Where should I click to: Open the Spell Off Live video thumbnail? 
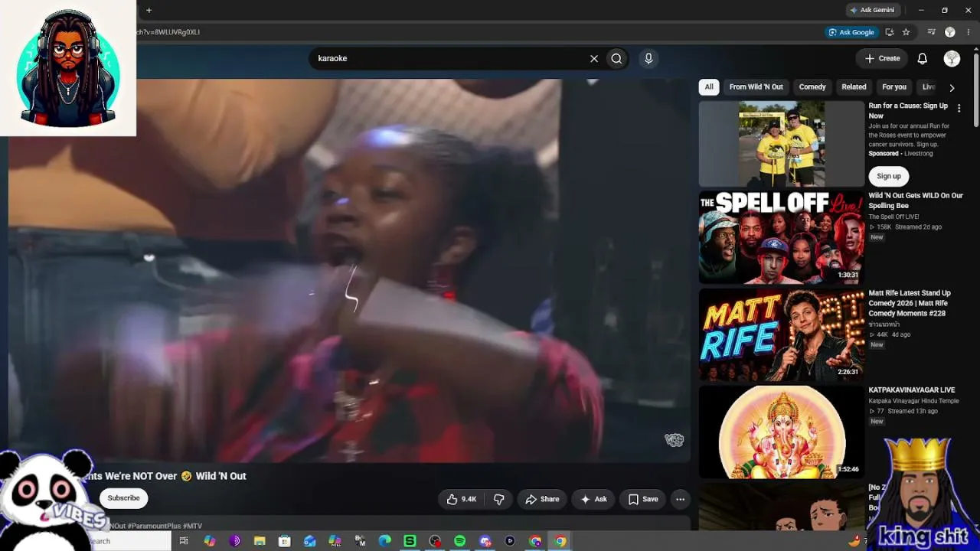point(781,237)
